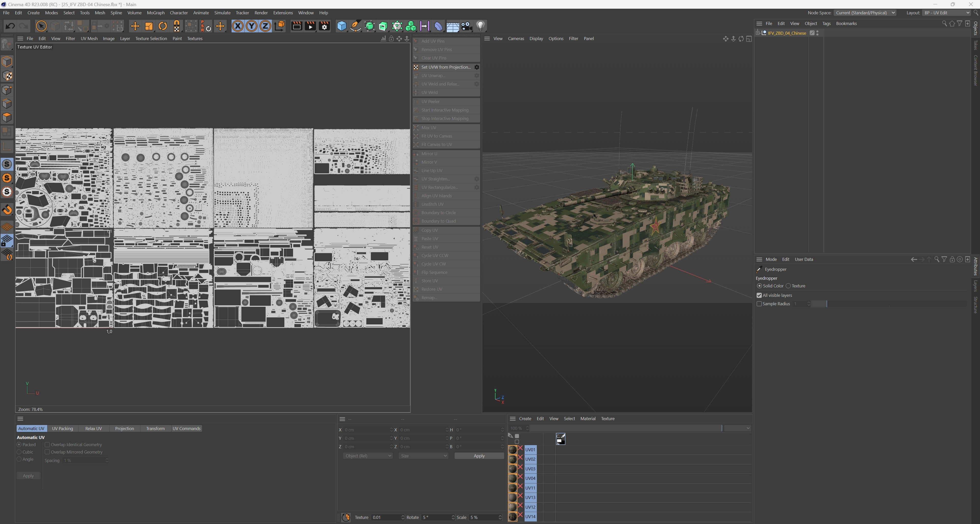Open the MoGraph menu

point(156,13)
